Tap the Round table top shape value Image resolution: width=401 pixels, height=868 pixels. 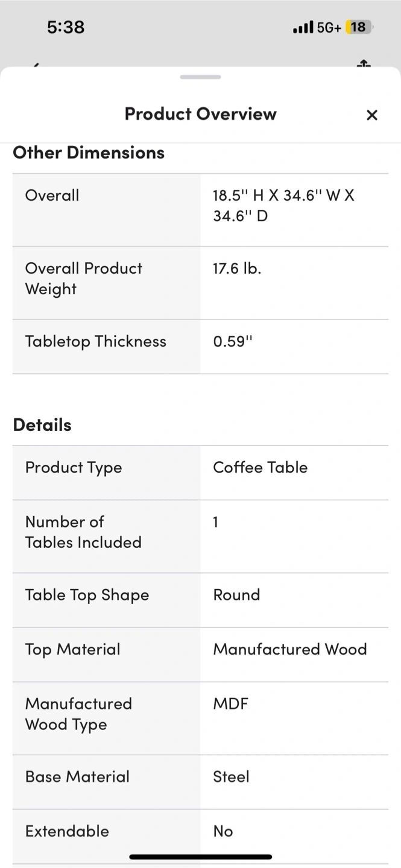tap(236, 595)
